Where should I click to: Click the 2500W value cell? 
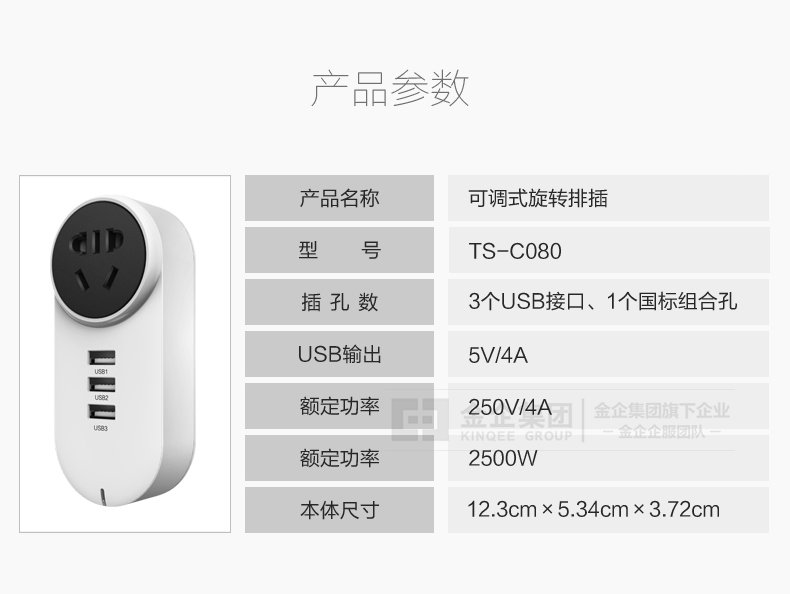pyautogui.click(x=609, y=458)
